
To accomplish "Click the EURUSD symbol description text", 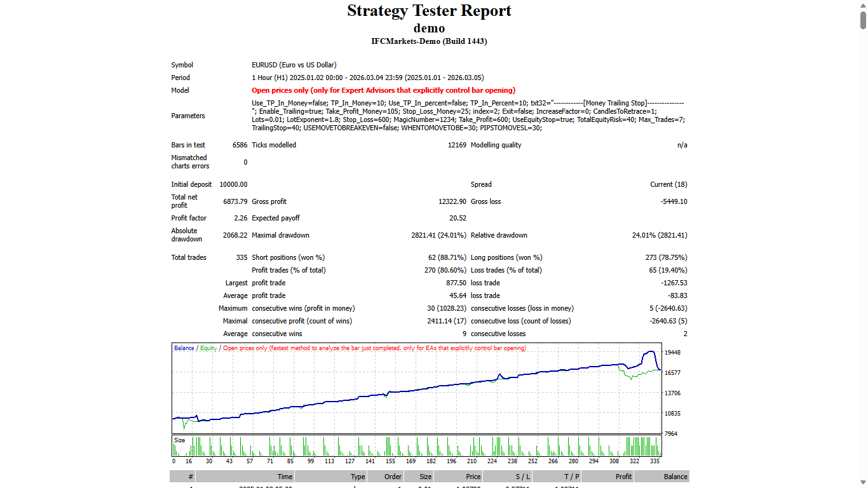I will click(294, 64).
